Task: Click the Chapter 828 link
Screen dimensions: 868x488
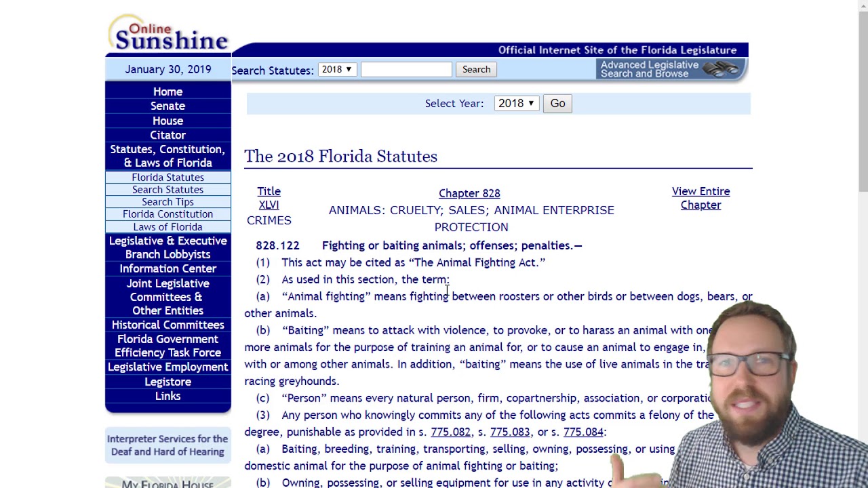Action: tap(469, 193)
